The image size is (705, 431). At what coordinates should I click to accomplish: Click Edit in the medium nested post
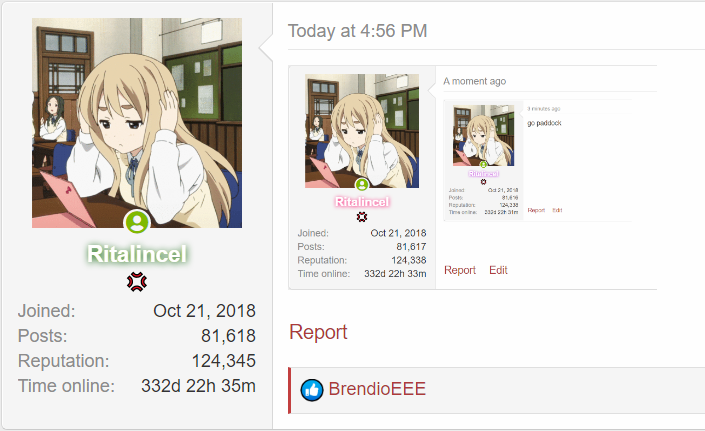(x=498, y=270)
